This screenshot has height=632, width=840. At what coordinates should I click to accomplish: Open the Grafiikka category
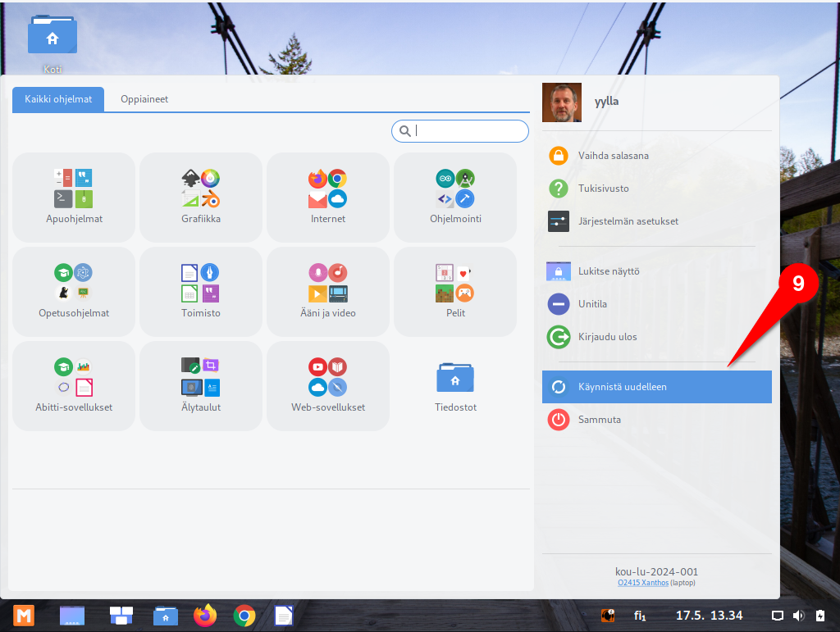tap(201, 197)
